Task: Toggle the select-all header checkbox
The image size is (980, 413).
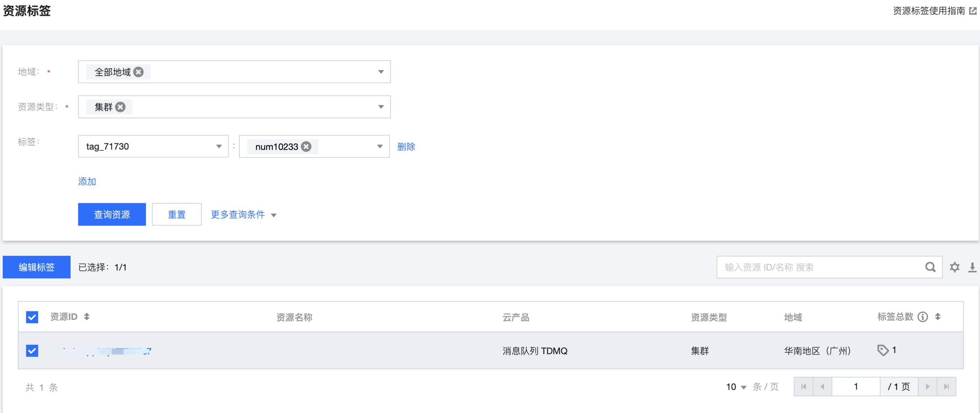Action: click(32, 317)
